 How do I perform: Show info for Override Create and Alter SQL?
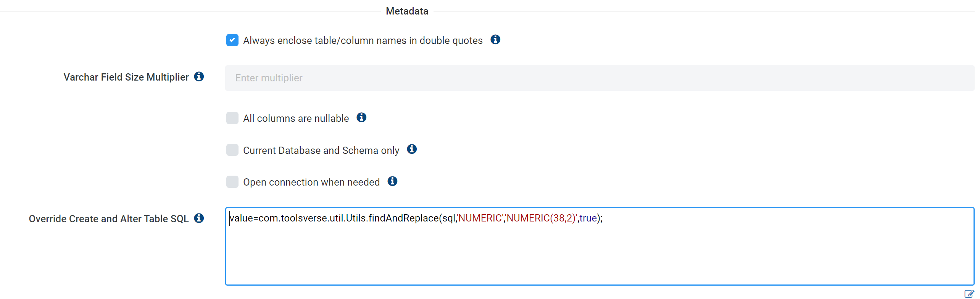tap(199, 218)
